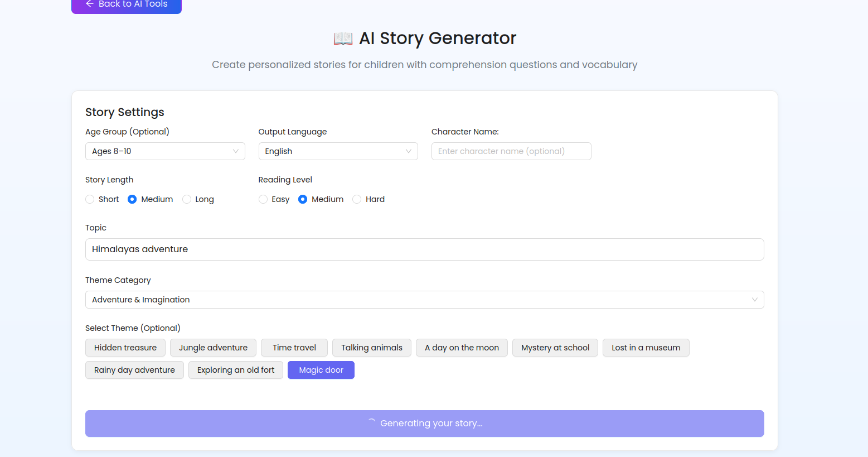Pick the Hidden treasure theme
This screenshot has width=868, height=457.
(x=125, y=348)
